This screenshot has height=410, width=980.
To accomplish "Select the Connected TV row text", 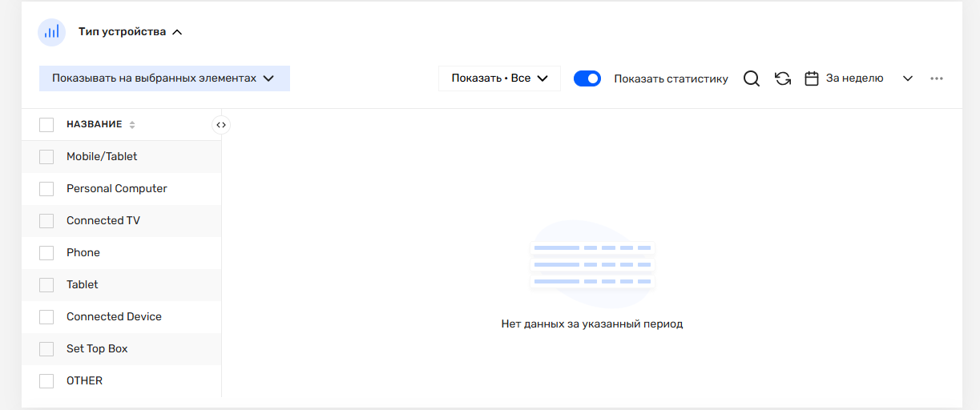I will pyautogui.click(x=103, y=221).
